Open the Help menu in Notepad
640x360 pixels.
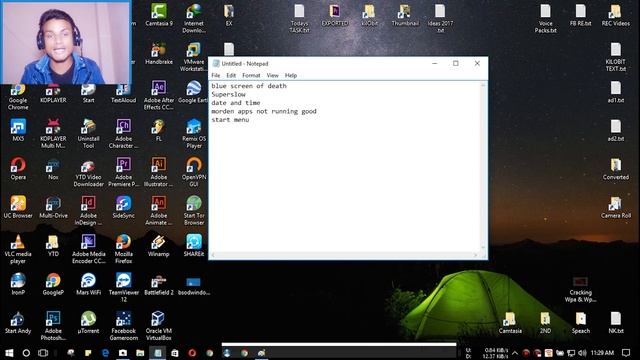click(291, 76)
